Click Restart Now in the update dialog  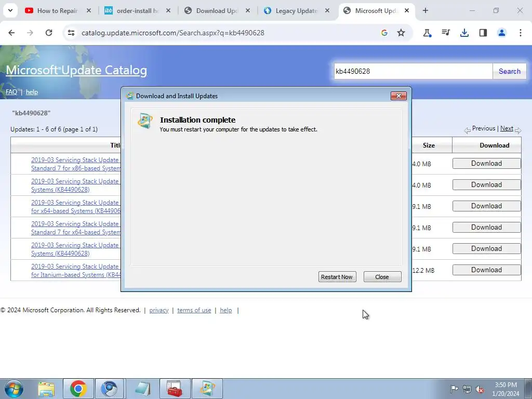coord(337,277)
